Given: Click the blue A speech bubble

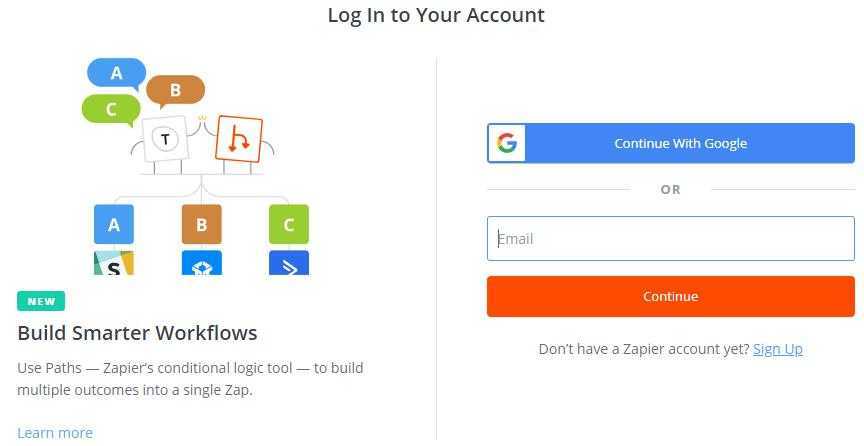Looking at the screenshot, I should [116, 73].
